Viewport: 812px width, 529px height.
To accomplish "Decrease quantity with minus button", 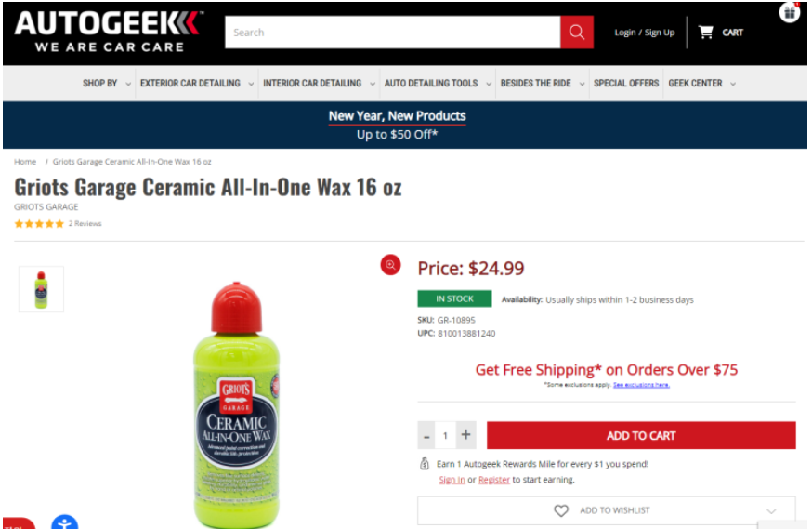I will tap(426, 435).
